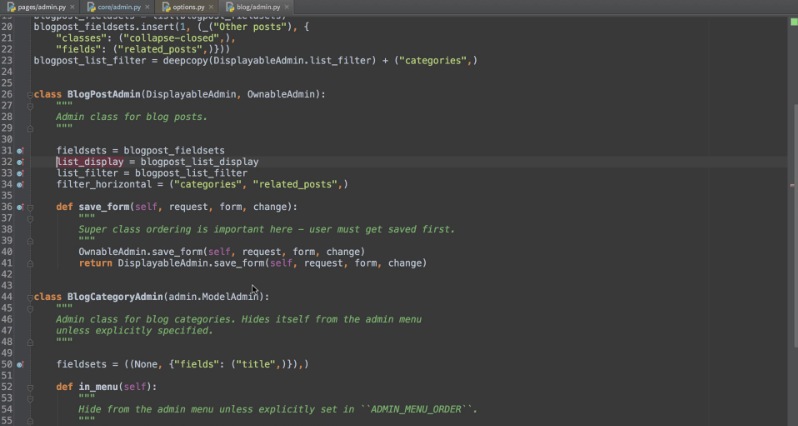Viewport: 798px width, 426px height.
Task: Close the options.py tab
Action: point(211,6)
